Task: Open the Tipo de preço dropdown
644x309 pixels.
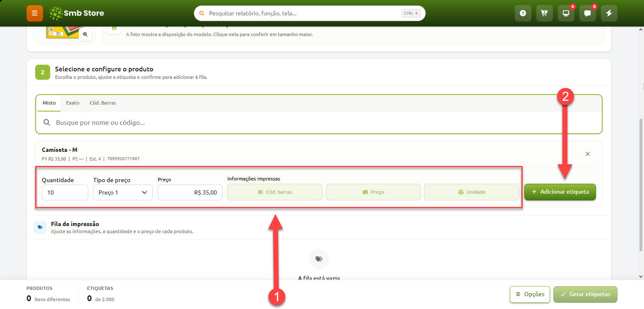Action: click(x=123, y=192)
